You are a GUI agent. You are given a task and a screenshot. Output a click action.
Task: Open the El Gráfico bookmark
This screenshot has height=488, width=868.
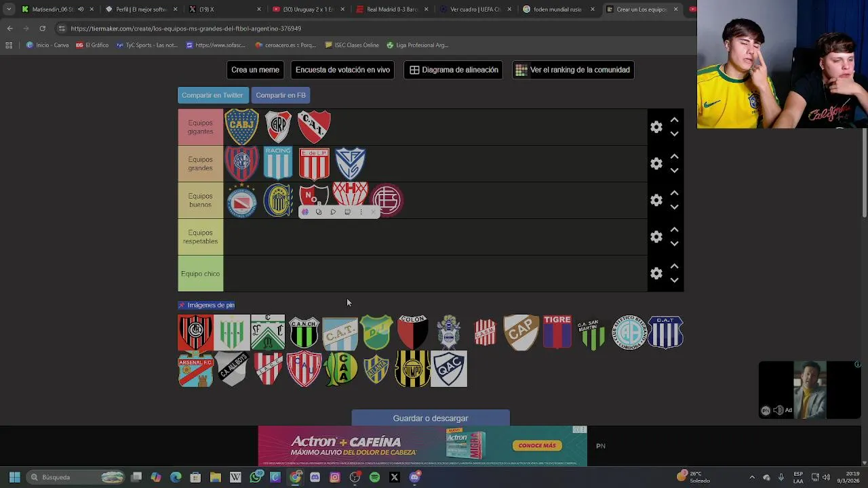click(x=92, y=45)
